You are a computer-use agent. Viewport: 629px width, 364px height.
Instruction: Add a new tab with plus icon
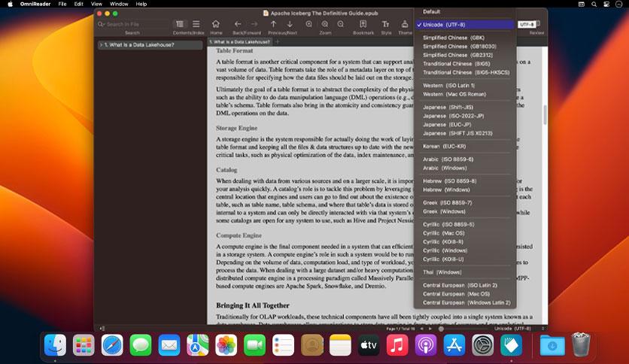(277, 41)
